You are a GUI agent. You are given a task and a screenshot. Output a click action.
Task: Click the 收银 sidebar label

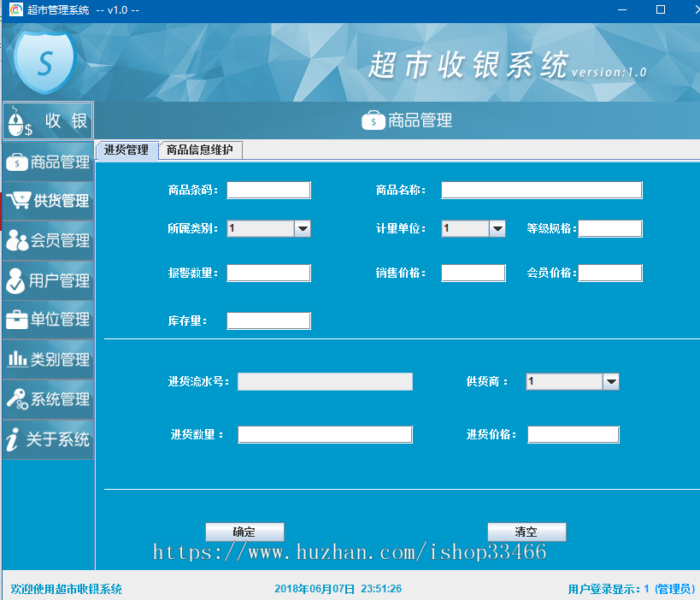(66, 121)
